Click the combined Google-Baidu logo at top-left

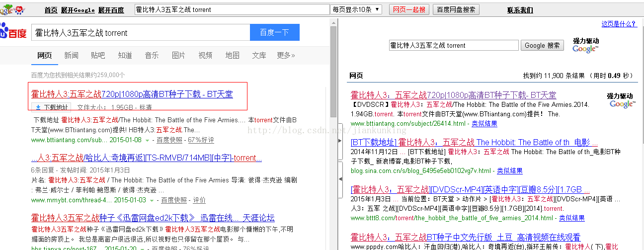[x=13, y=9]
